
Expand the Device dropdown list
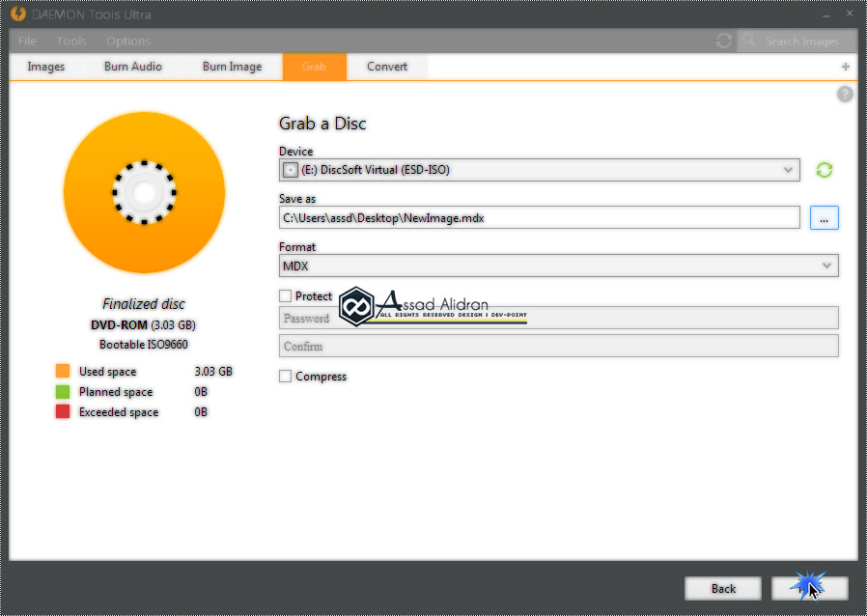click(x=788, y=170)
